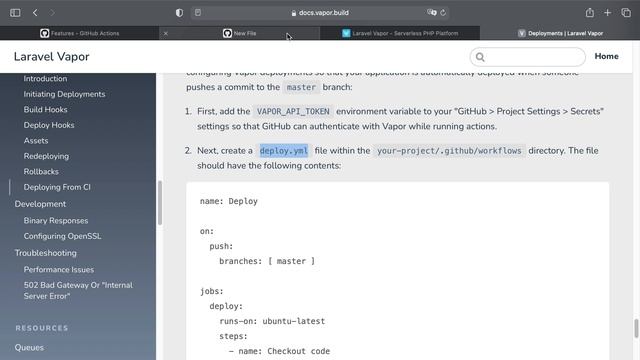Switch to the New File tab

240,33
